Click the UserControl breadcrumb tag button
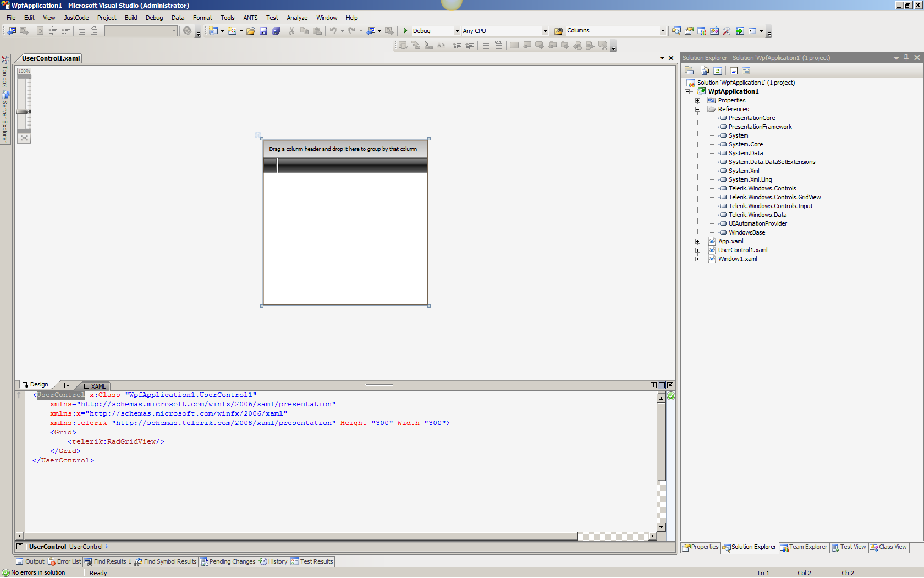Viewport: 924px width, 578px height. pyautogui.click(x=47, y=547)
